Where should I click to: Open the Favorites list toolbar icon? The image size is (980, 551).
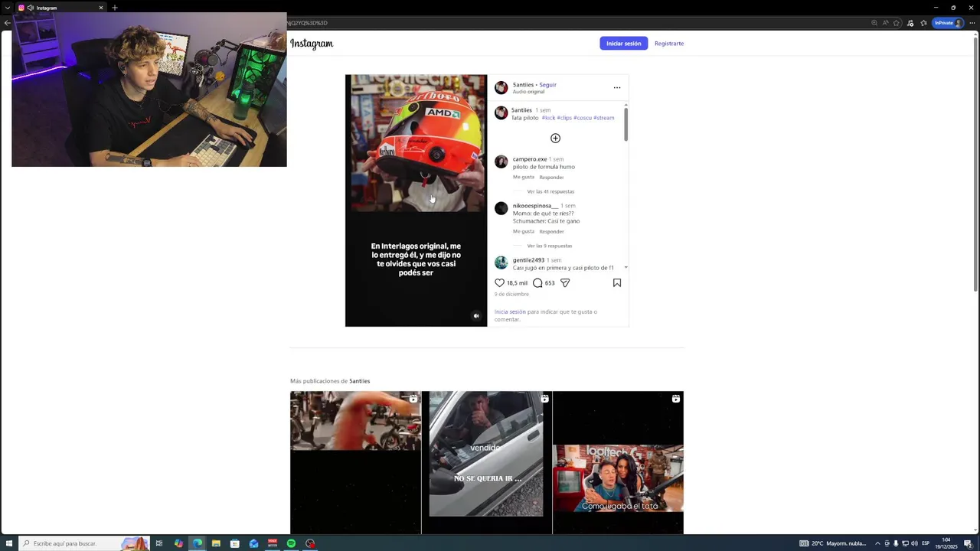tap(923, 23)
